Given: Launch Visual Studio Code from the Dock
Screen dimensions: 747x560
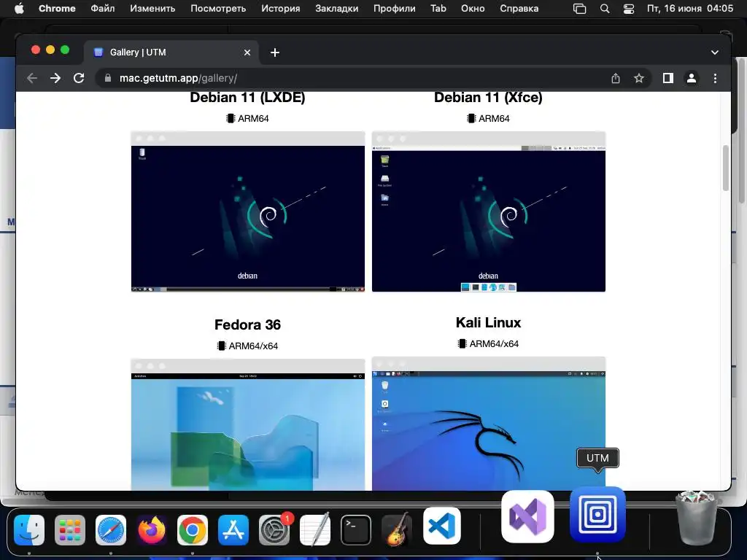Looking at the screenshot, I should 441,526.
